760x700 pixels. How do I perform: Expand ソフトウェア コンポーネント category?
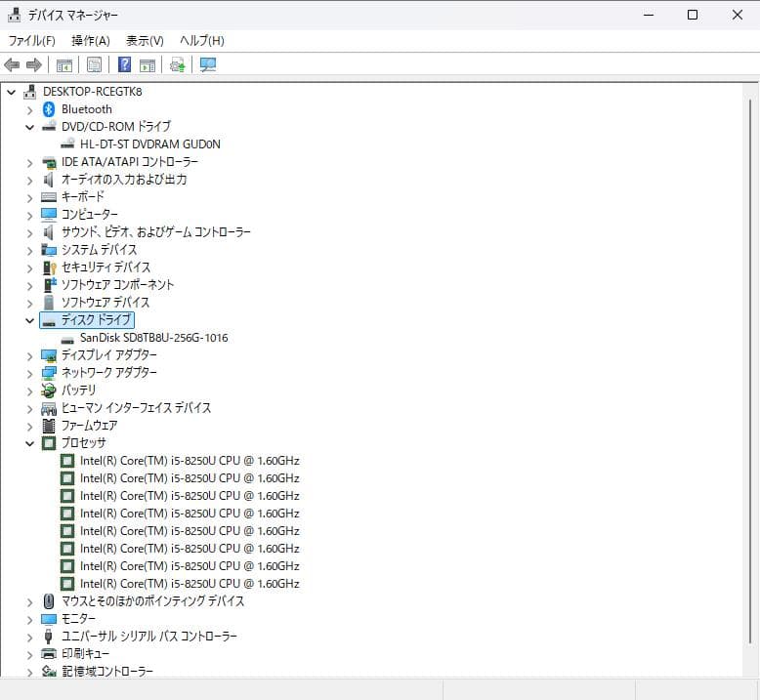point(29,286)
